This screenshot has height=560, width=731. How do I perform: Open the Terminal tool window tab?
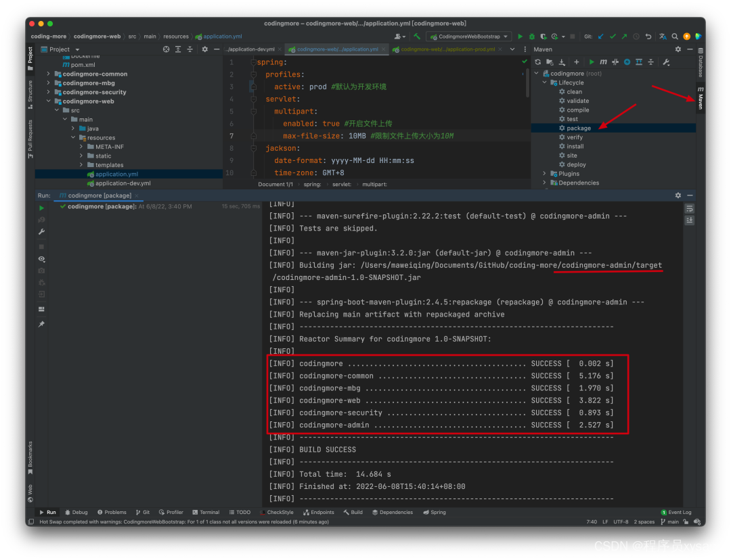[x=206, y=513]
